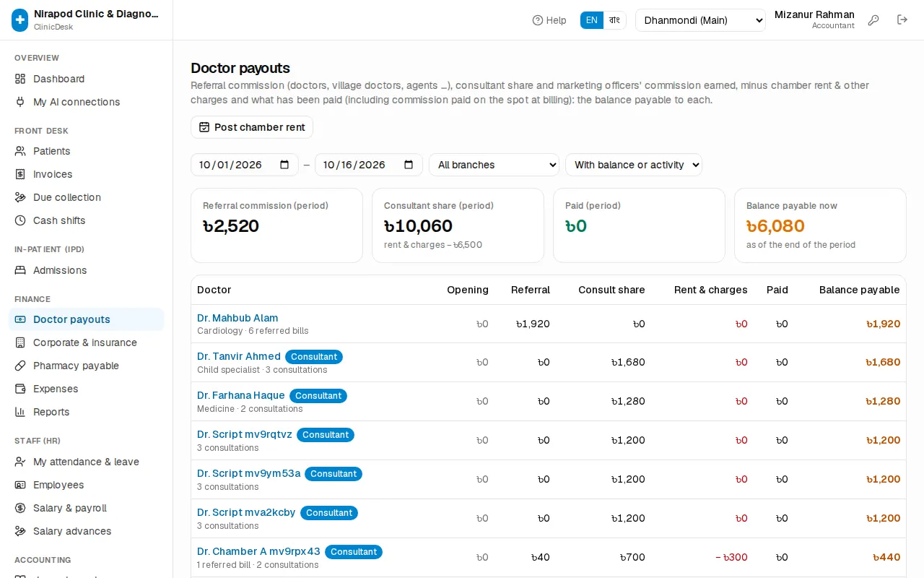Switch language to EN
The width and height of the screenshot is (924, 578).
[592, 20]
